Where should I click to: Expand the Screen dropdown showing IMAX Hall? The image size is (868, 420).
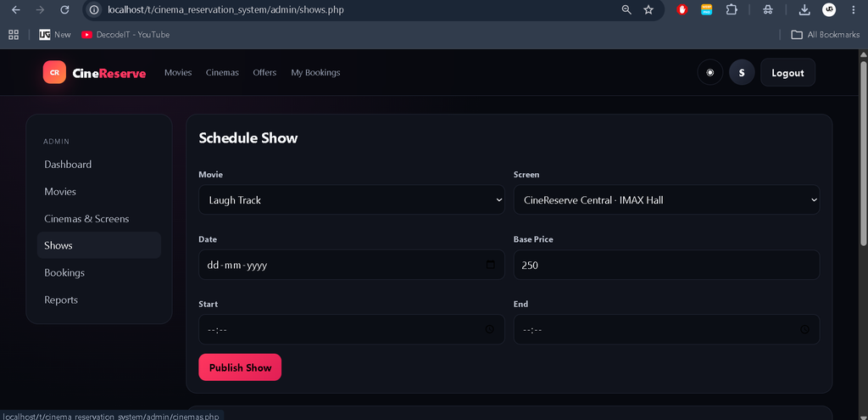pyautogui.click(x=666, y=199)
